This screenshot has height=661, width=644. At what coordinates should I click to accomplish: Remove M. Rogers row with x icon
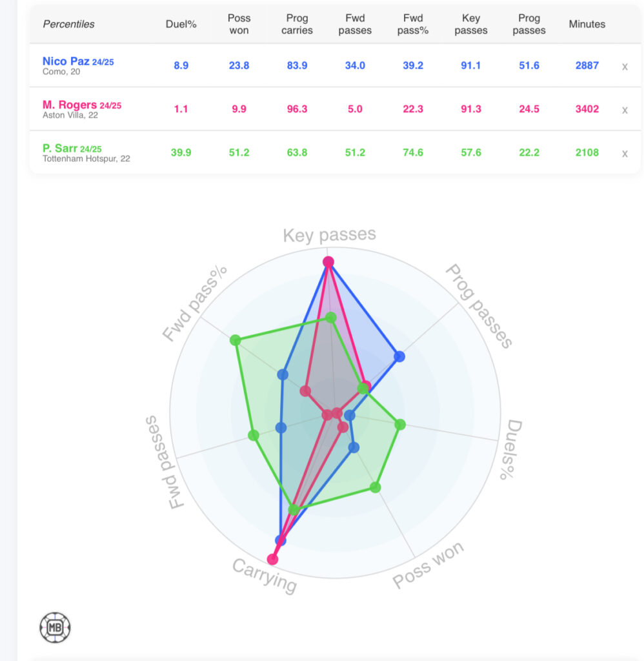(624, 110)
